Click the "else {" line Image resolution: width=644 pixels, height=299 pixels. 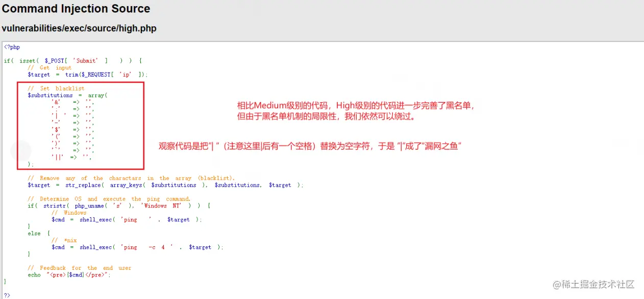tap(39, 234)
